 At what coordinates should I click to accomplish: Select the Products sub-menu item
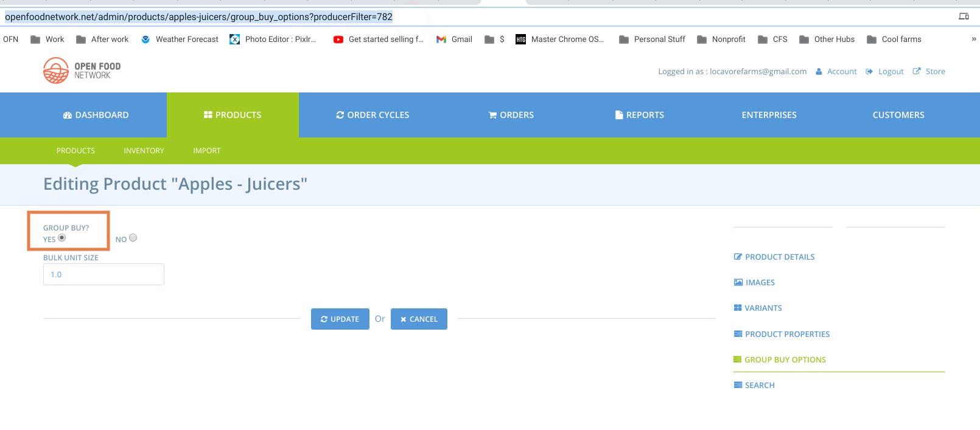75,151
